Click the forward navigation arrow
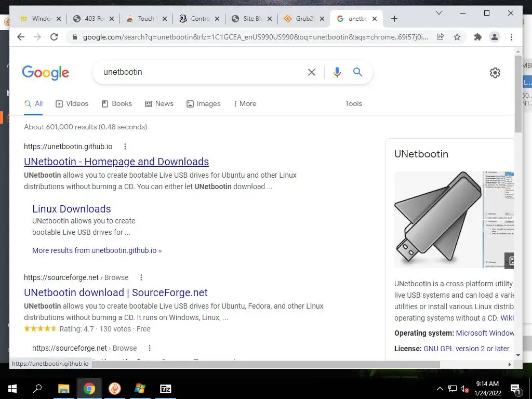 point(37,37)
